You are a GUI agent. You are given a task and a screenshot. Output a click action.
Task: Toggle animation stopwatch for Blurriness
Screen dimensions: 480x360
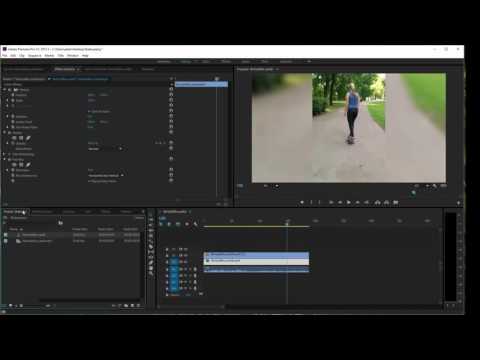coord(13,170)
